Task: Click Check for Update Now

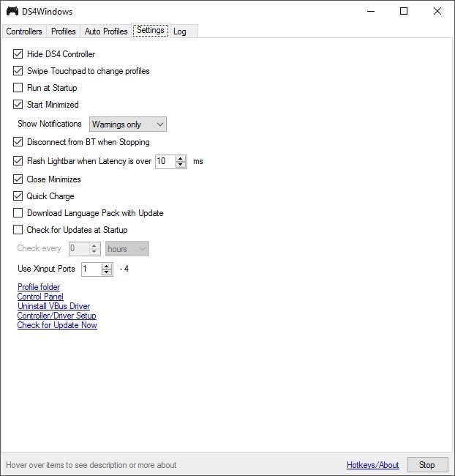Action: 57,325
